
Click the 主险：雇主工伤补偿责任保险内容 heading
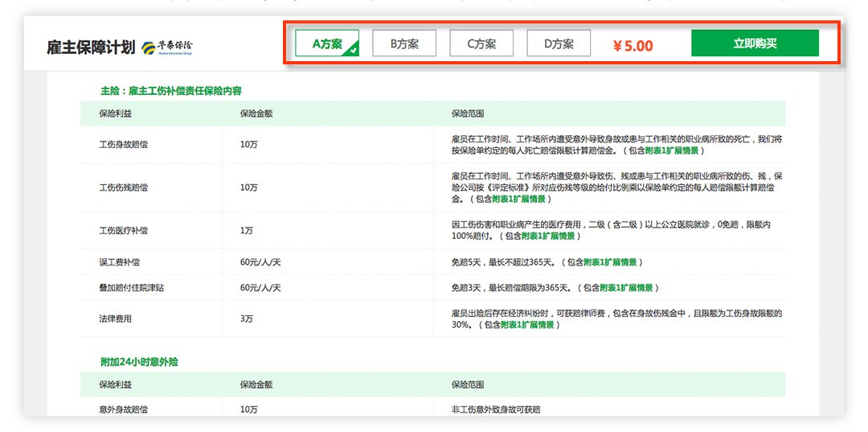click(x=170, y=91)
